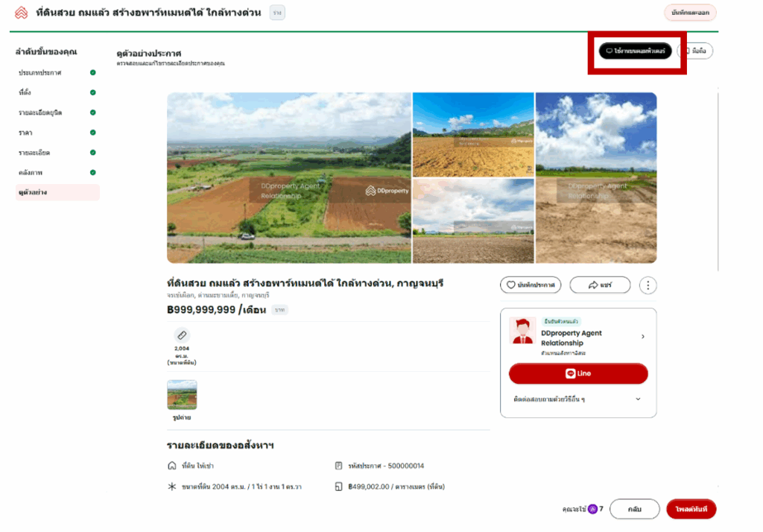Click the agent avatar picture
The width and height of the screenshot is (763, 532).
pos(522,331)
